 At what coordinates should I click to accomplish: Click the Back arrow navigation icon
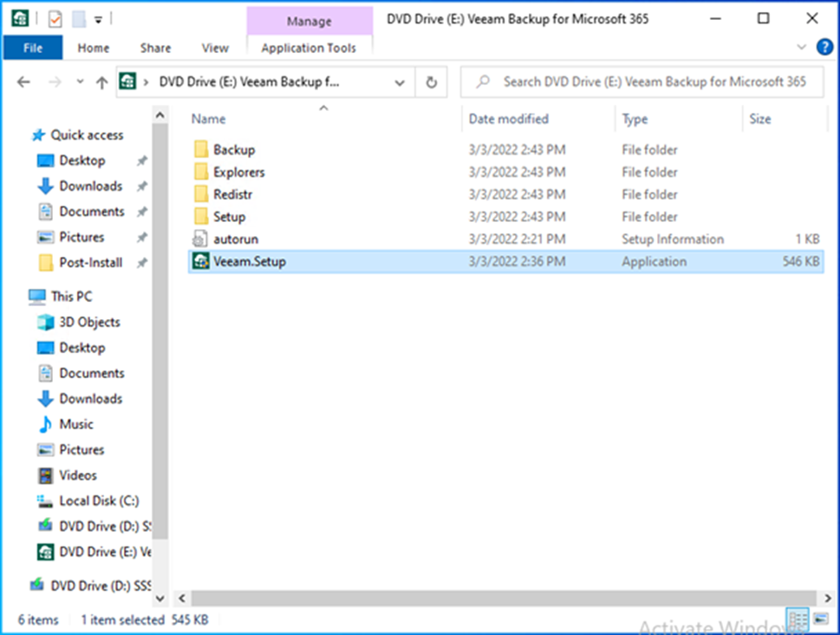pyautogui.click(x=24, y=82)
